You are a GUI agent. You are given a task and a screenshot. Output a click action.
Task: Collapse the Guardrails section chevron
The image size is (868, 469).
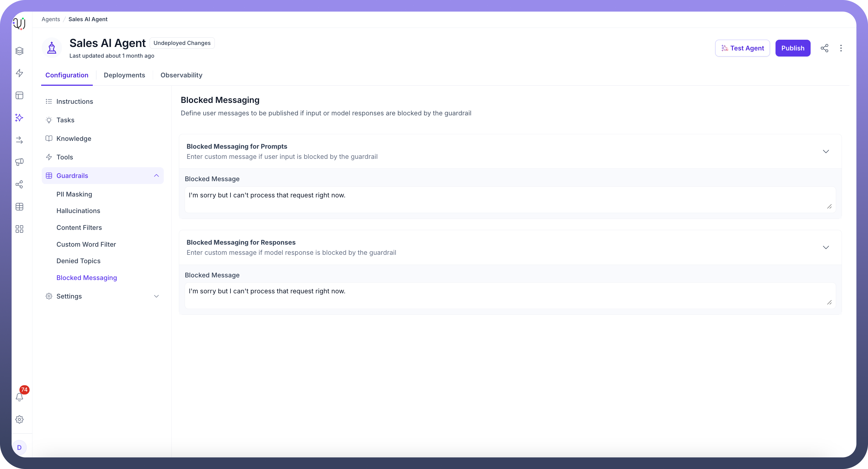click(x=156, y=176)
